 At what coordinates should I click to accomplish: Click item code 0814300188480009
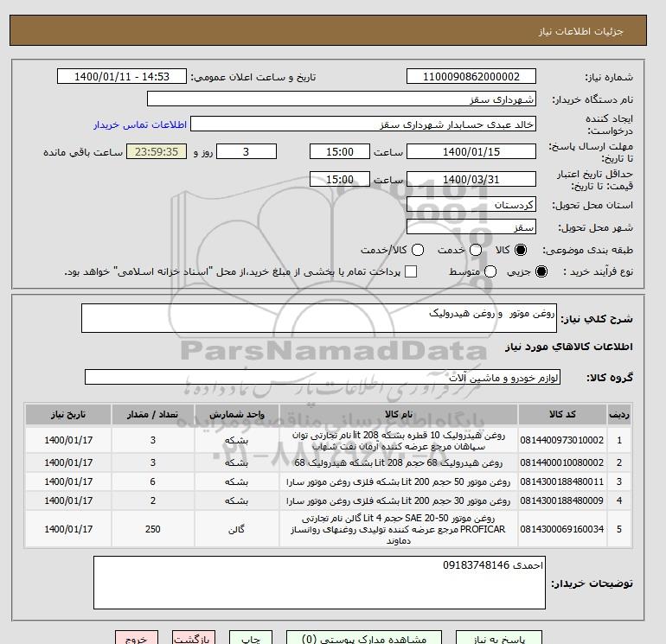point(562,501)
